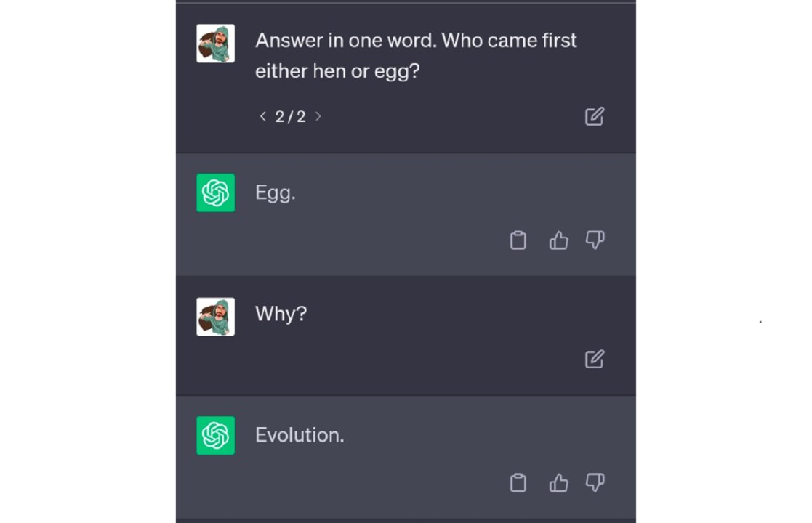The width and height of the screenshot is (812, 523).
Task: Click the 'either hen or egg?' line
Action: pyautogui.click(x=337, y=72)
